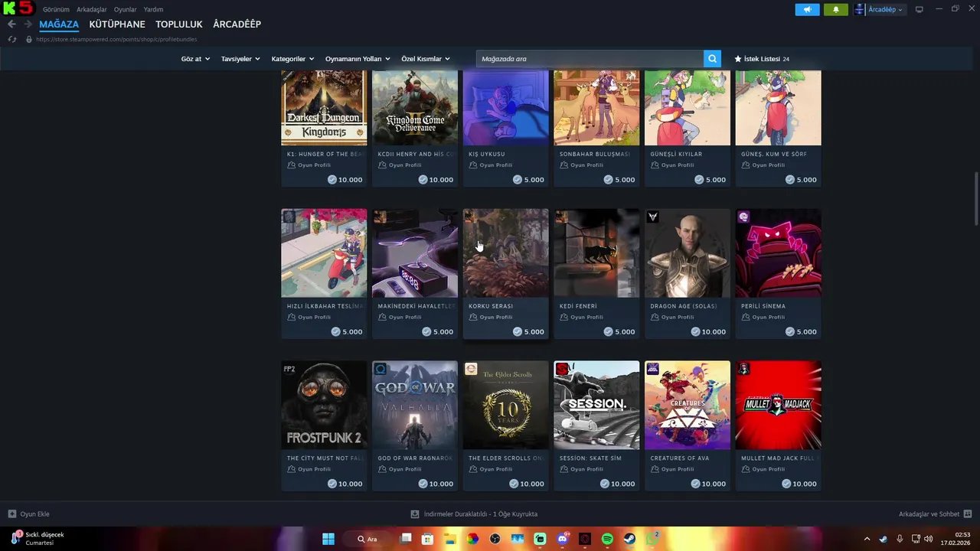This screenshot has height=551, width=980.
Task: Open the Windows Start menu
Action: tap(328, 539)
